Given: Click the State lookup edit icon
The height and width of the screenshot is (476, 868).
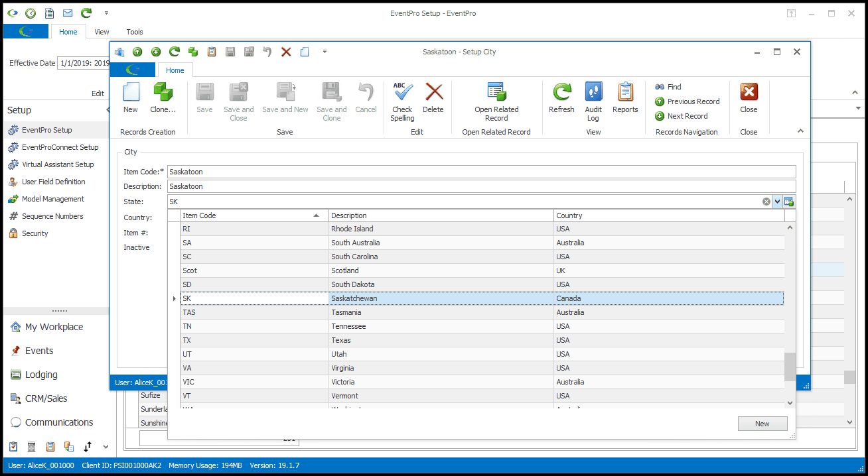Looking at the screenshot, I should [789, 202].
